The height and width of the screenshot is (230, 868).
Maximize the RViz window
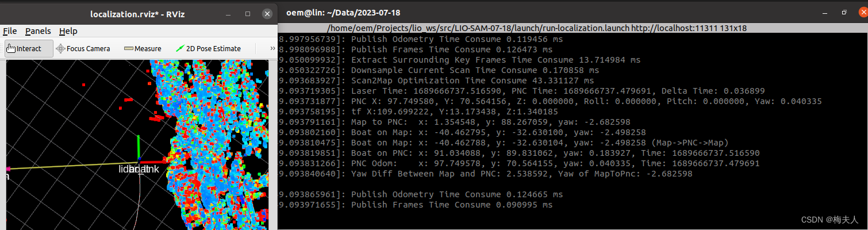(248, 14)
